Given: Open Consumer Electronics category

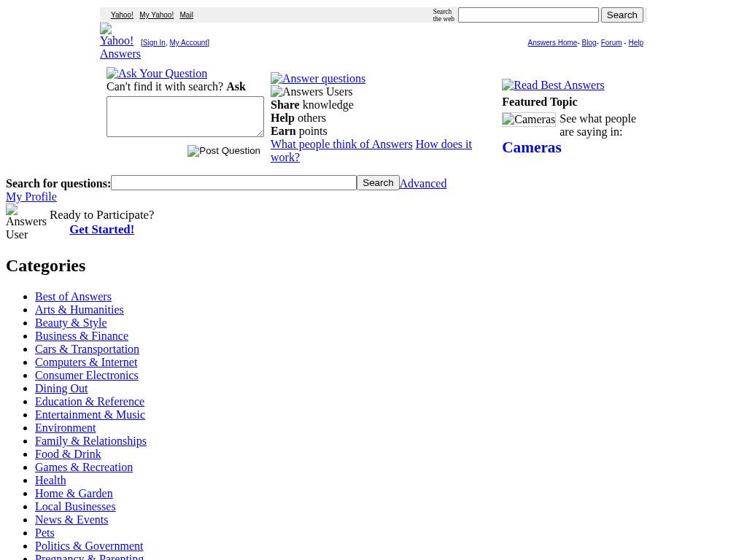Looking at the screenshot, I should click(x=87, y=376).
